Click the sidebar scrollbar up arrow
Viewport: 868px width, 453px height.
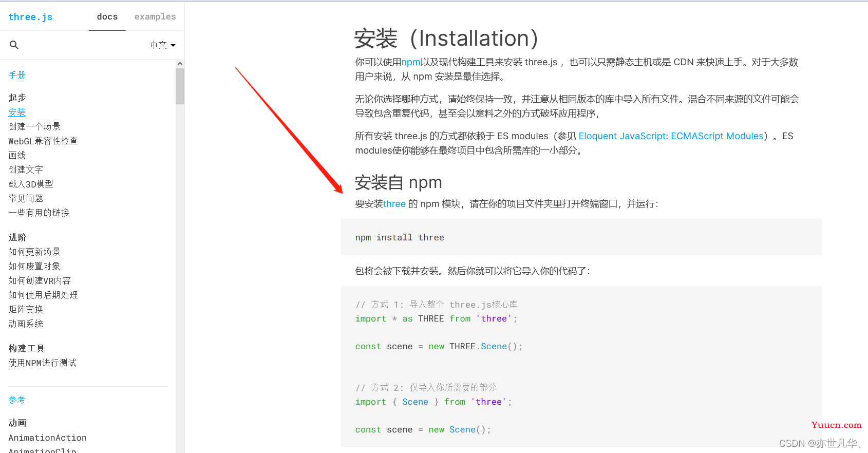coord(180,64)
